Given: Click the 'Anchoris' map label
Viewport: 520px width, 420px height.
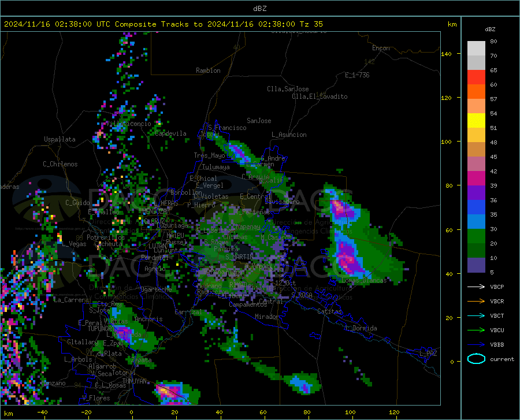Looking at the screenshot, I should [x=148, y=319].
